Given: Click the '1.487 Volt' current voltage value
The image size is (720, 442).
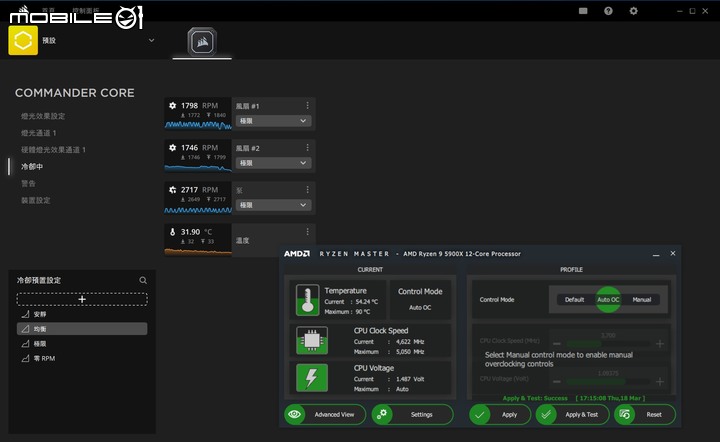Looking at the screenshot, I should (410, 379).
